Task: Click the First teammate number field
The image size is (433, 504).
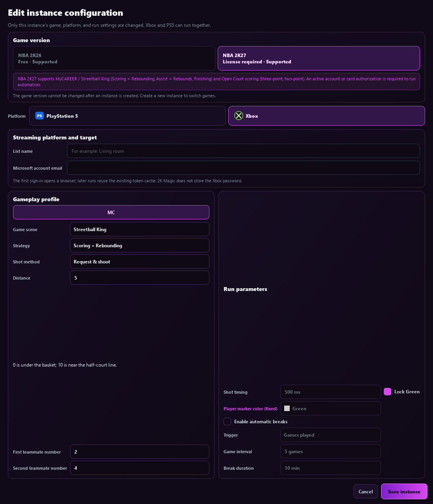Action: (140, 452)
